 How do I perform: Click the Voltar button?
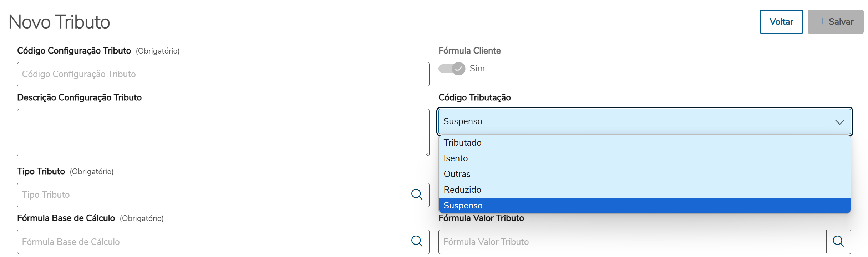coord(781,22)
